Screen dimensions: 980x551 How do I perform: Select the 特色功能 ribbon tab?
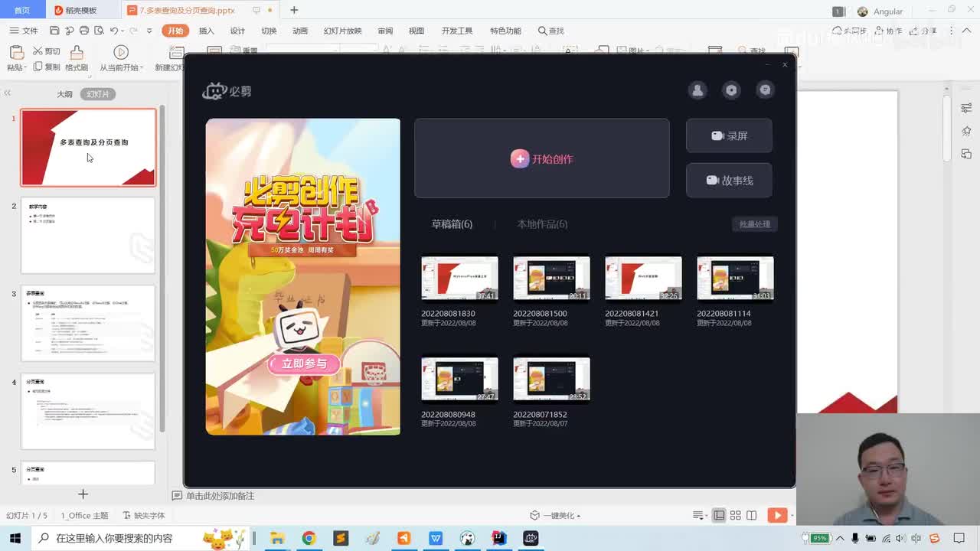pos(505,31)
